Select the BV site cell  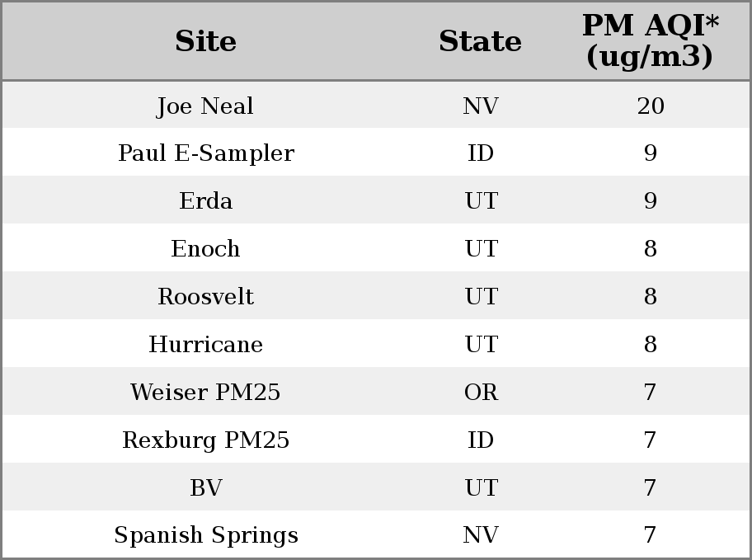click(x=206, y=488)
